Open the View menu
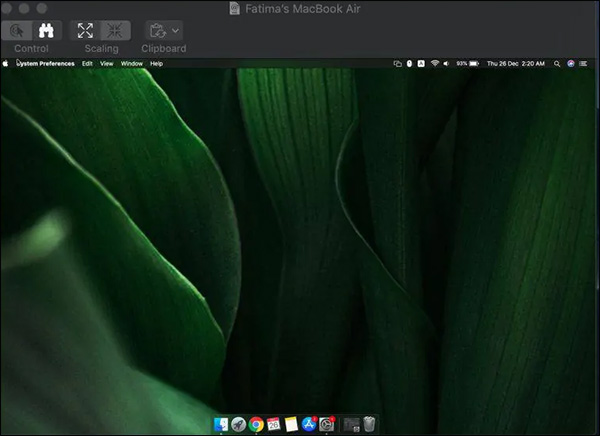This screenshot has width=600, height=436. (106, 63)
